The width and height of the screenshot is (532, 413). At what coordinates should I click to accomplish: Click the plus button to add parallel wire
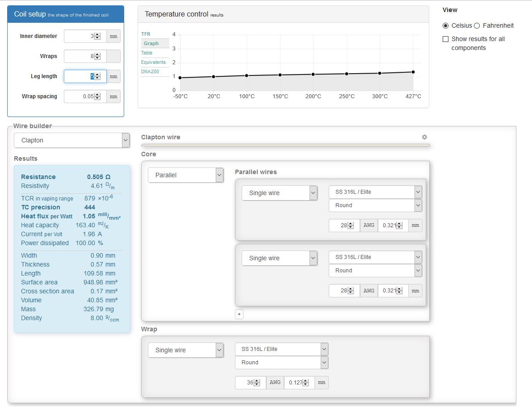pos(239,314)
